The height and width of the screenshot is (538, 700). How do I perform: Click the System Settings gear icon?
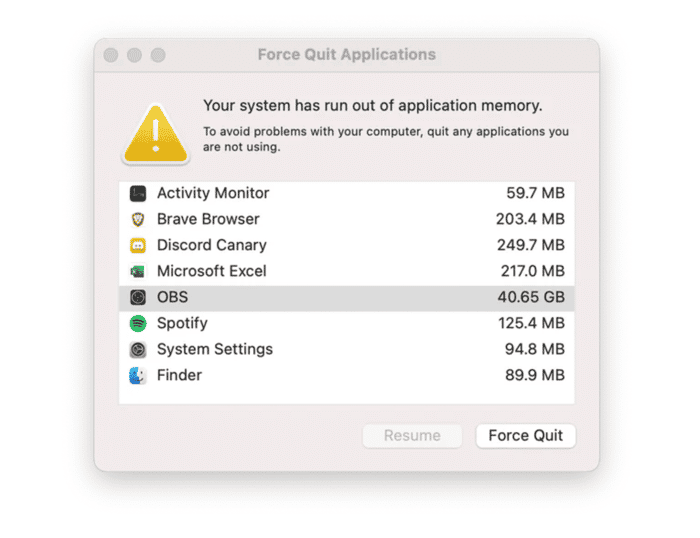click(x=138, y=349)
